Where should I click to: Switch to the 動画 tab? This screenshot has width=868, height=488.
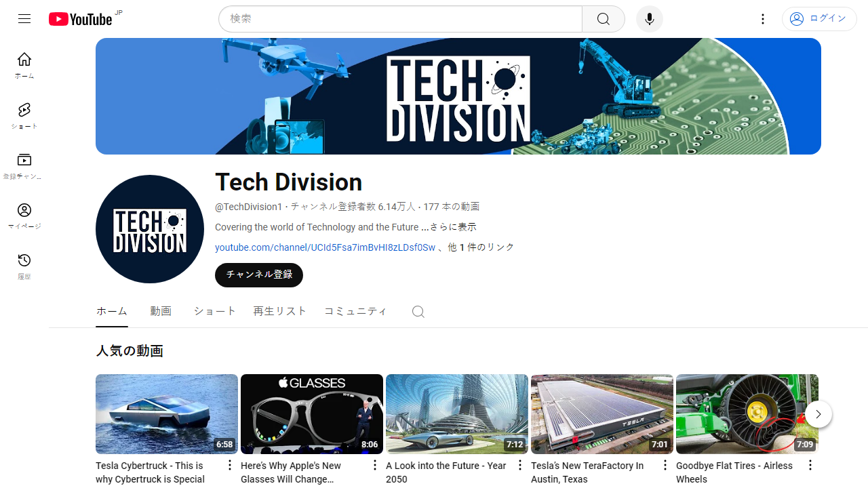tap(161, 311)
